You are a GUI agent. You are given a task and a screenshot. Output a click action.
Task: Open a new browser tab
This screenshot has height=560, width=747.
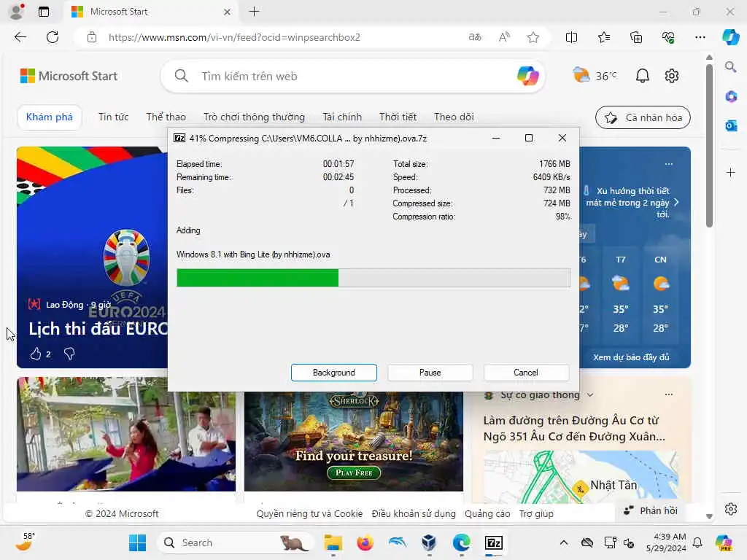[255, 12]
